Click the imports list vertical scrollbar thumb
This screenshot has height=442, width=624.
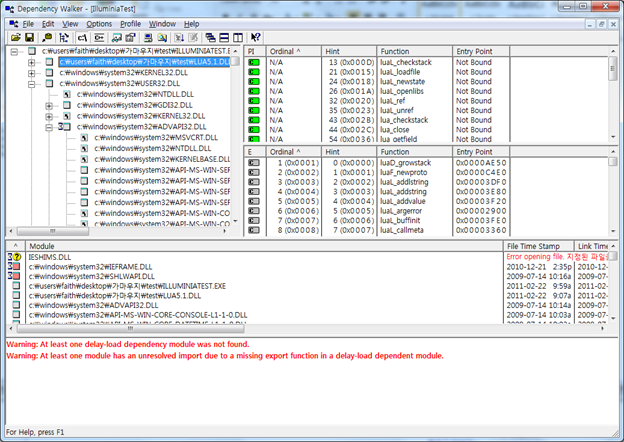[613, 69]
